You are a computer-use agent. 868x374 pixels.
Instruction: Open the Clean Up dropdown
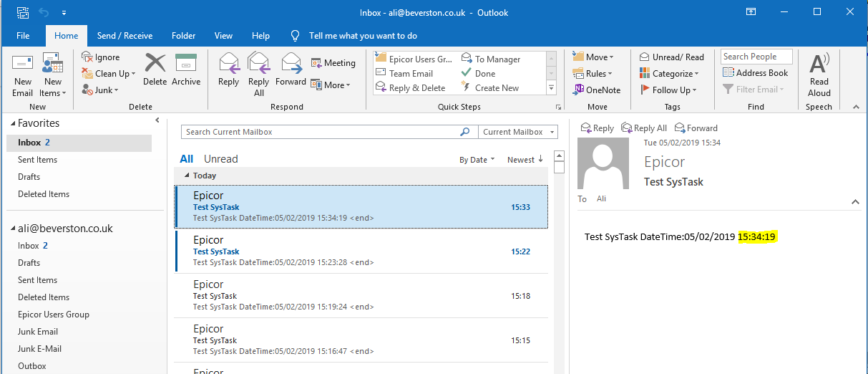click(108, 73)
